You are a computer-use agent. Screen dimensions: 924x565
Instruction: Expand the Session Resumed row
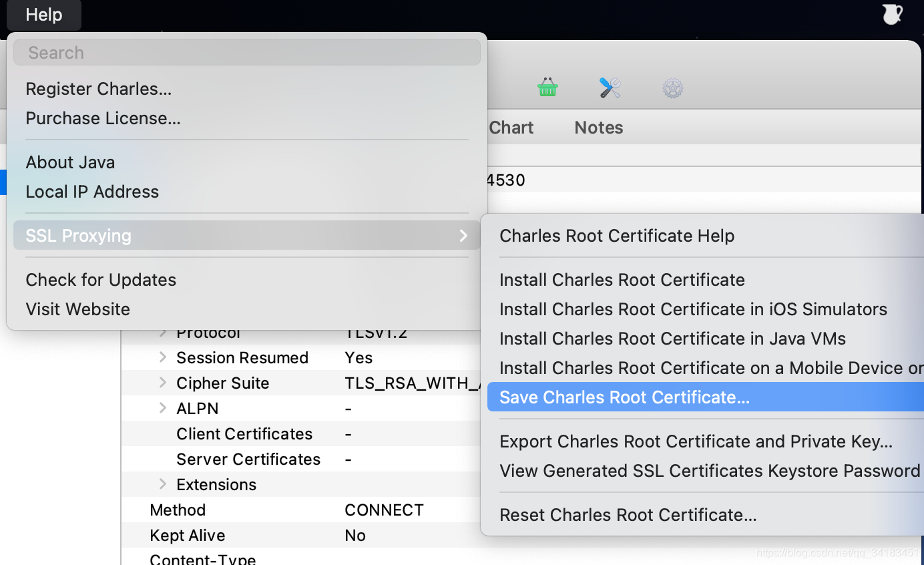click(x=163, y=357)
